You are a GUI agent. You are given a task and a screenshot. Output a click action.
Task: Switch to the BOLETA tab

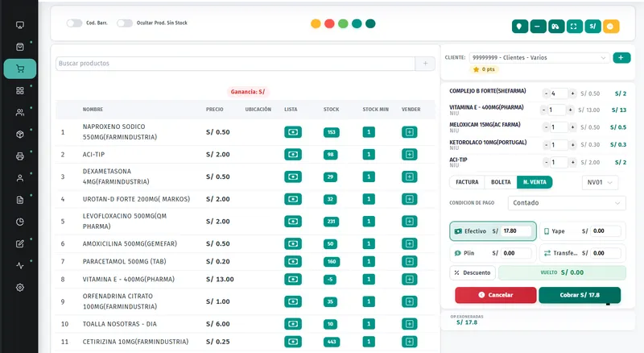coord(501,182)
